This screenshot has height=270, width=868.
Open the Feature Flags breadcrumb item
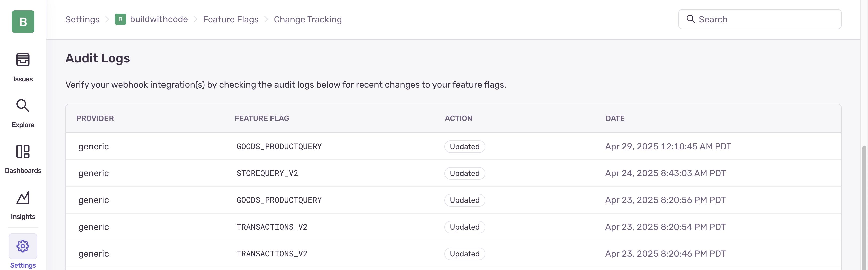coord(231,19)
